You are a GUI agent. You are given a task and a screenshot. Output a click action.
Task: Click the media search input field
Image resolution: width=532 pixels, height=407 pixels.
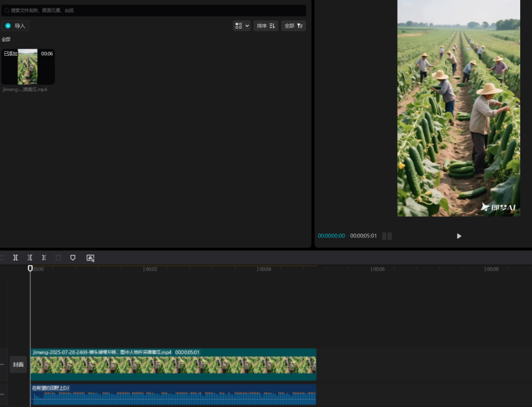point(153,10)
